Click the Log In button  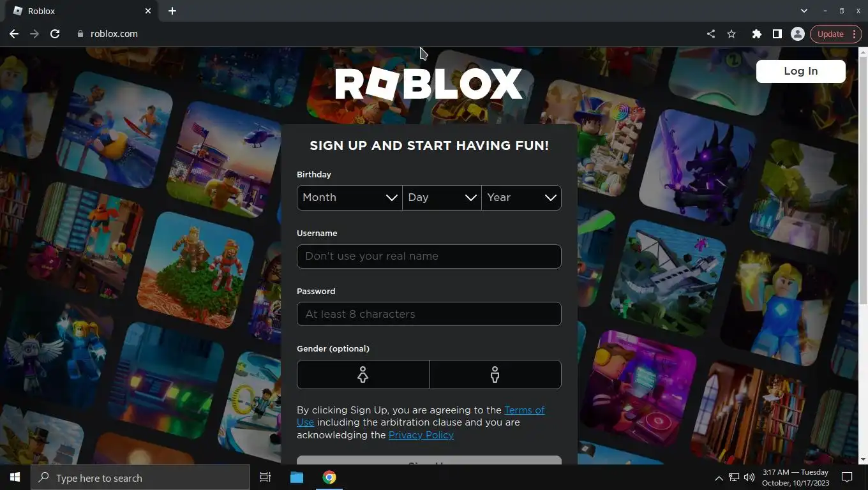[x=801, y=71]
